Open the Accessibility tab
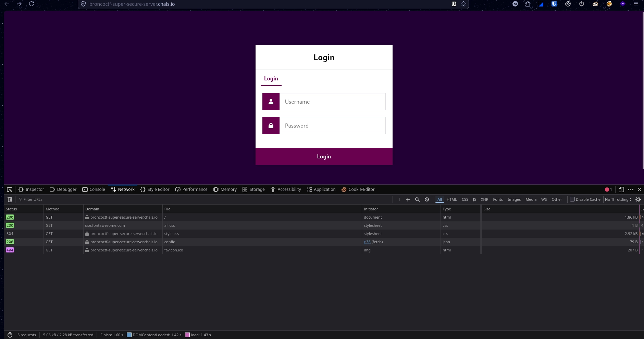 (x=286, y=190)
